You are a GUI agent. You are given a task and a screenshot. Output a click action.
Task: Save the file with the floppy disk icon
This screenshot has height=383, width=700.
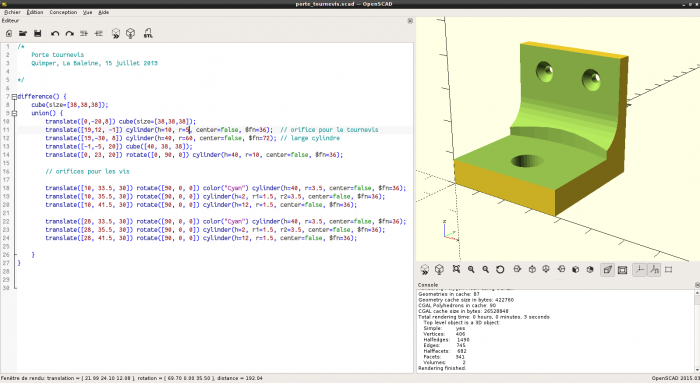point(38,33)
